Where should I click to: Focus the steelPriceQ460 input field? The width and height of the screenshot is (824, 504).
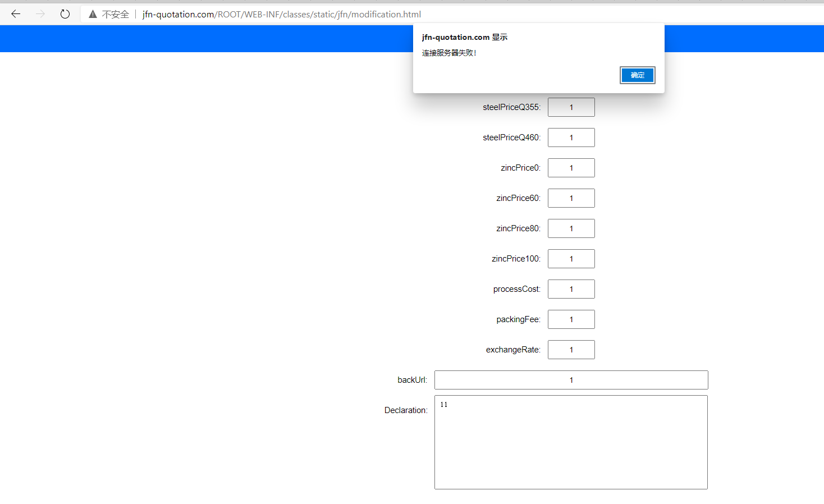pos(571,138)
